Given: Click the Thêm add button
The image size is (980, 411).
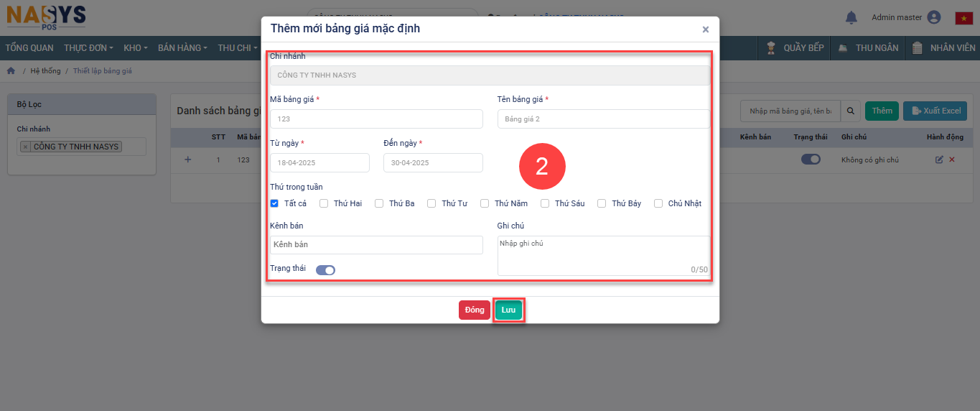Looking at the screenshot, I should (x=882, y=111).
